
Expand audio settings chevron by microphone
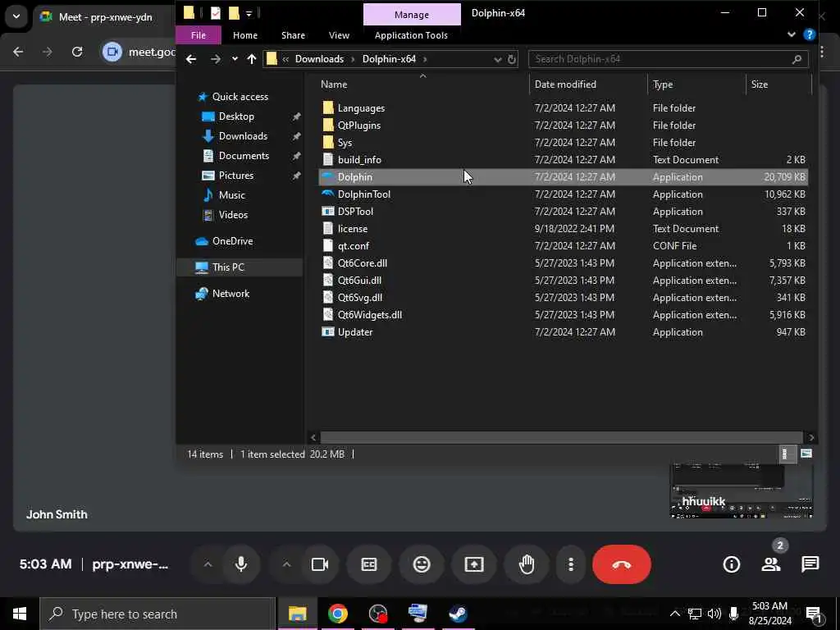[x=208, y=564]
